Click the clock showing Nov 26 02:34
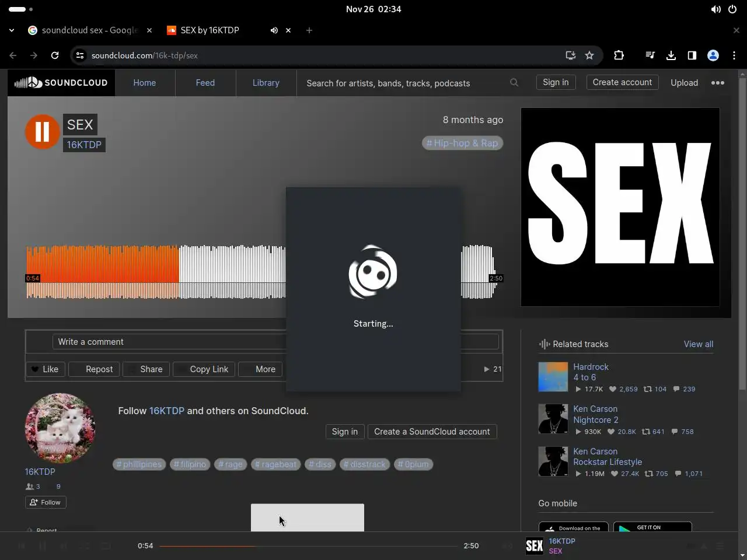This screenshot has width=747, height=560. point(373,9)
